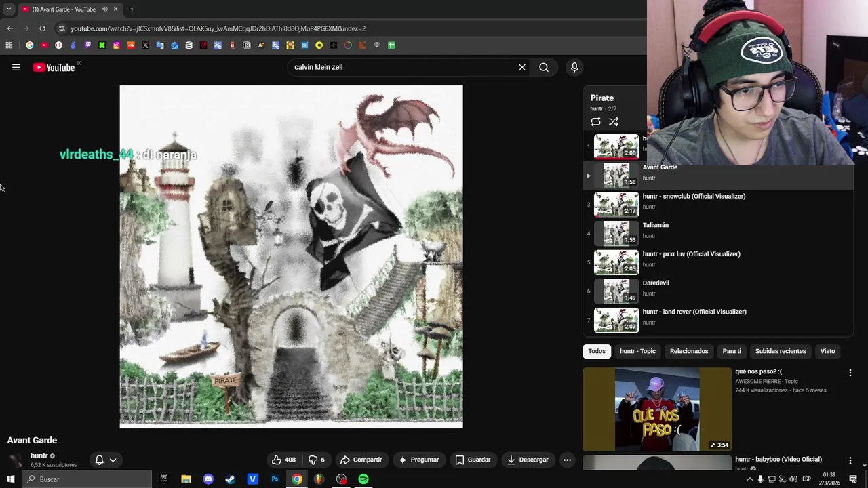Select the Subidas recientes filter chip
Screen dimensions: 868x488
click(x=781, y=351)
